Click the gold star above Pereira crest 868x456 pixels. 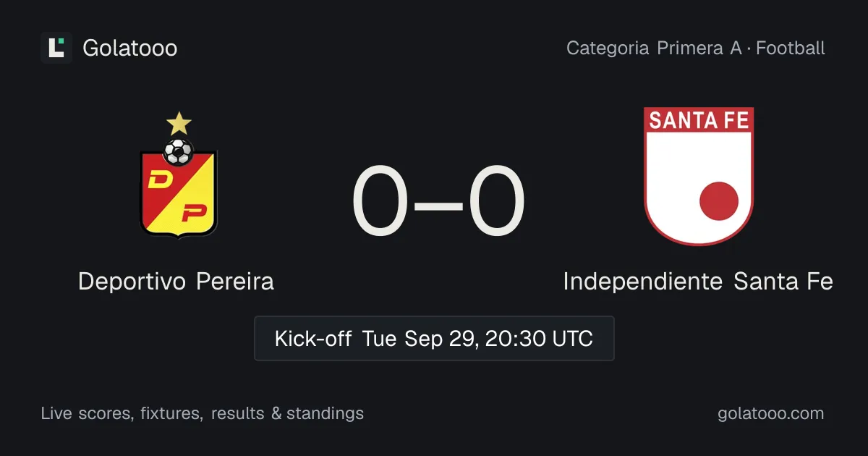click(x=179, y=124)
